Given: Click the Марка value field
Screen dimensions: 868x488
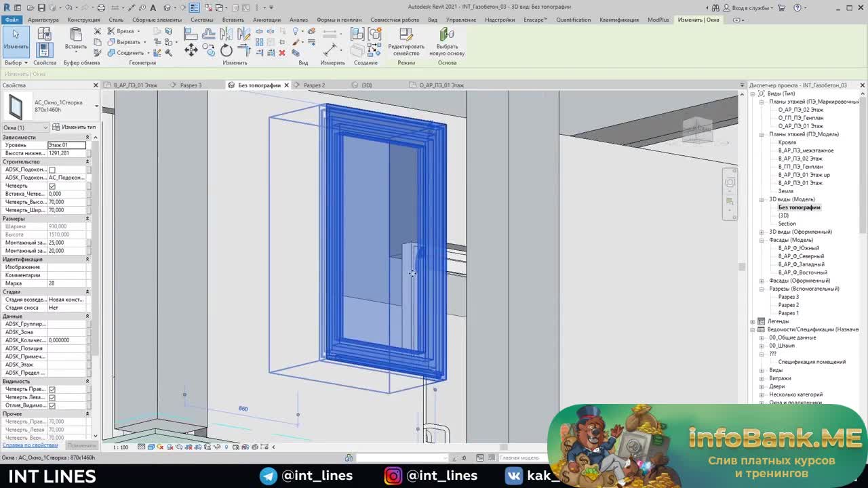Looking at the screenshot, I should click(66, 283).
